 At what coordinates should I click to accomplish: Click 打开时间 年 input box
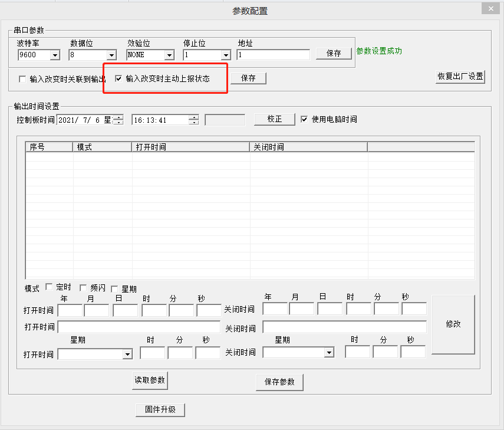point(70,311)
